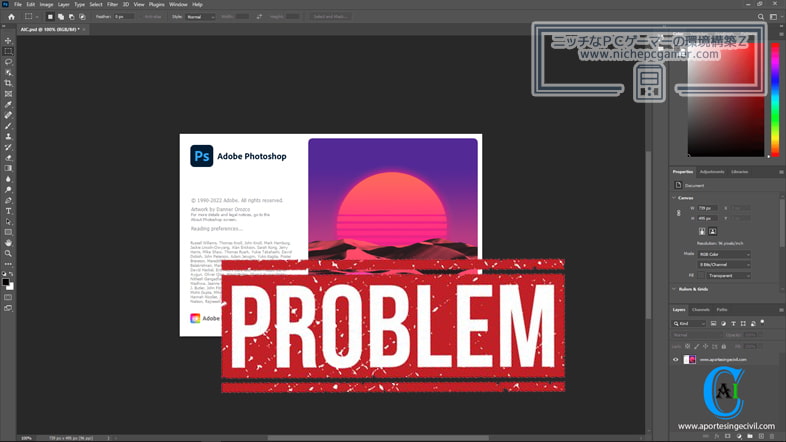This screenshot has height=442, width=786.
Task: Open the Image menu
Action: pos(46,5)
